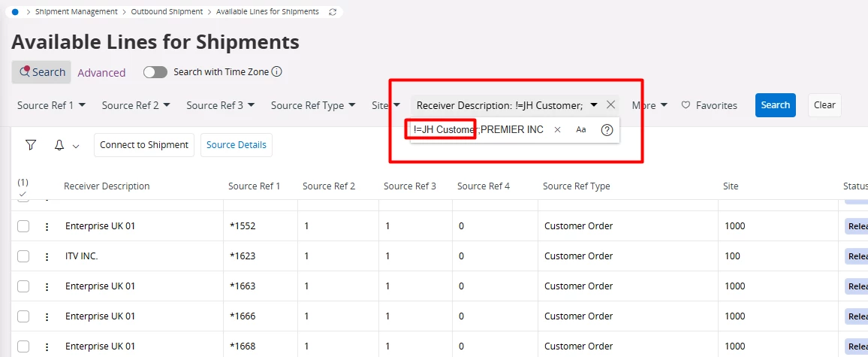Open the filter funnel icon
This screenshot has height=357, width=868.
click(x=31, y=145)
